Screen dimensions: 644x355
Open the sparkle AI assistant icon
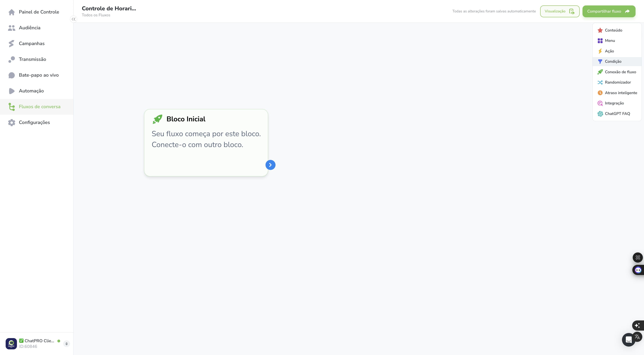point(637,325)
